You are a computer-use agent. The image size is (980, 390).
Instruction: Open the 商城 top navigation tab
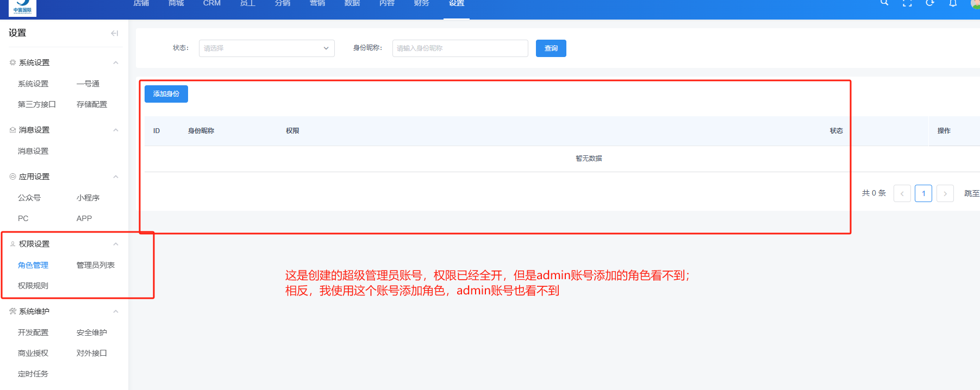(176, 3)
